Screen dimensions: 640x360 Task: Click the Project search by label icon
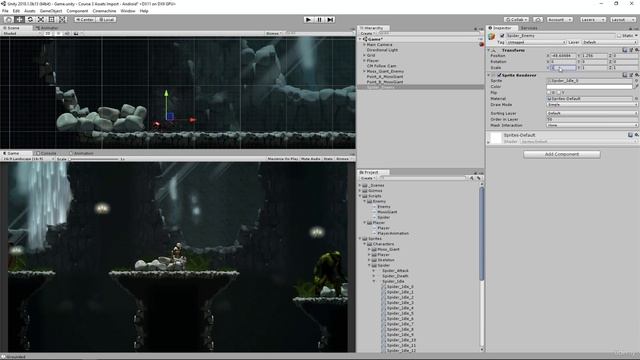tap(478, 178)
